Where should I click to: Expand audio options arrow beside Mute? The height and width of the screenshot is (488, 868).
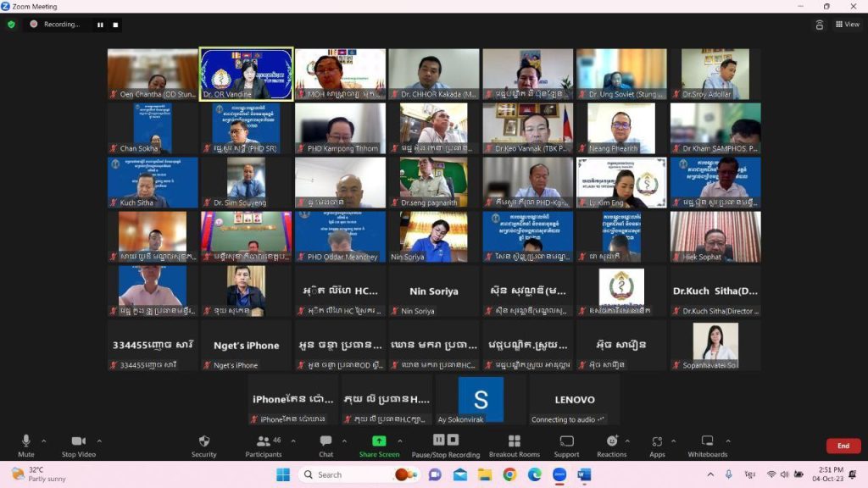44,441
